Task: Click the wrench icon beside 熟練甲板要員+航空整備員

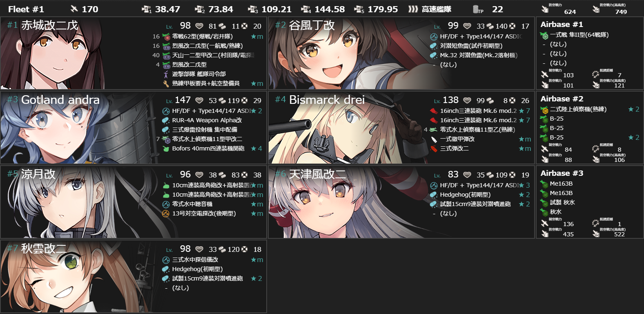Action: 166,83
